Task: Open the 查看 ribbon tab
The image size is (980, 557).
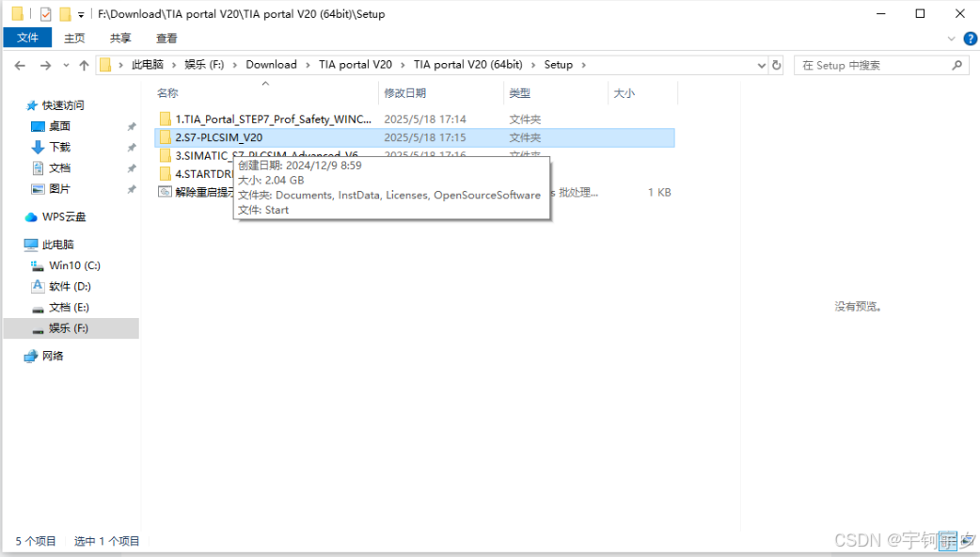Action: click(166, 39)
